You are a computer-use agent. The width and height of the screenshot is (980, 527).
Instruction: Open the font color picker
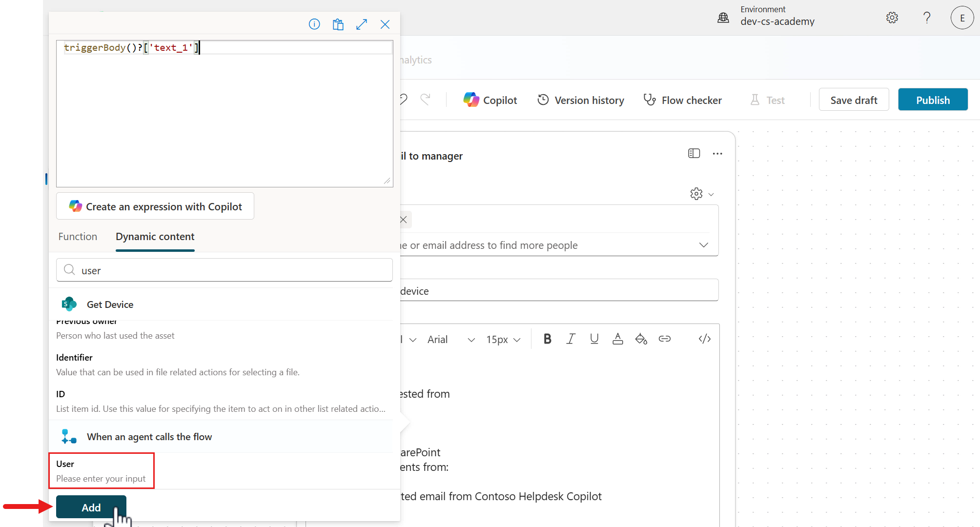[x=617, y=339]
